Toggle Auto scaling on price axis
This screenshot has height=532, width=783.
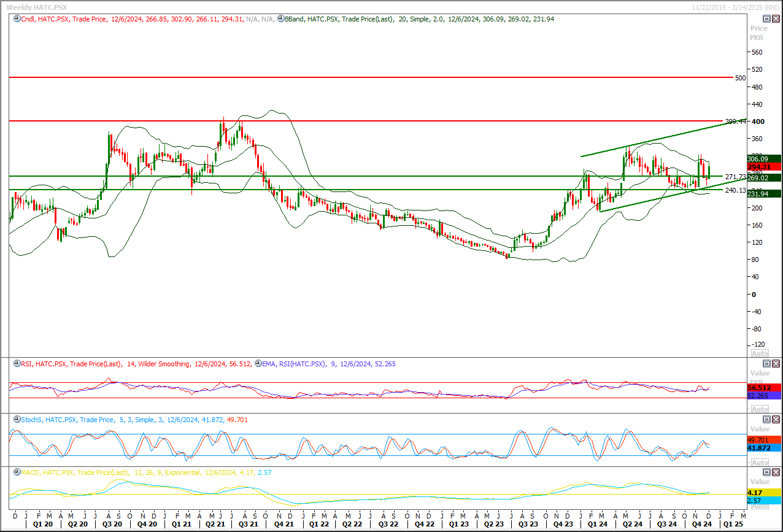point(759,353)
